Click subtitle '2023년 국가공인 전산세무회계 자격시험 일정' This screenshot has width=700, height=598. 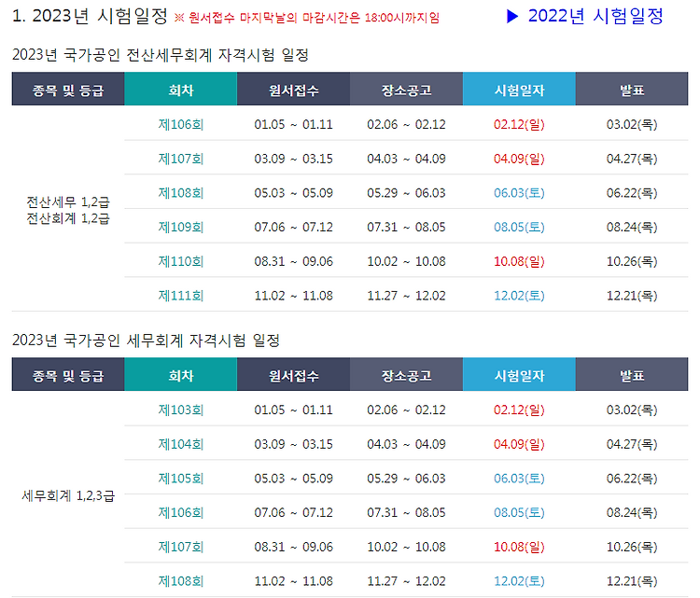coord(161,55)
